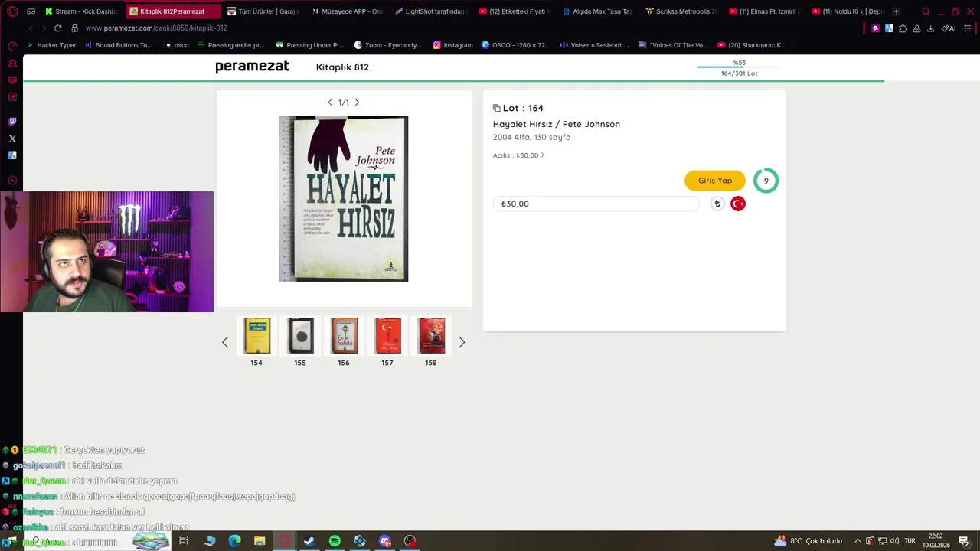Click the Kitaplık 812 auction title

pos(342,67)
